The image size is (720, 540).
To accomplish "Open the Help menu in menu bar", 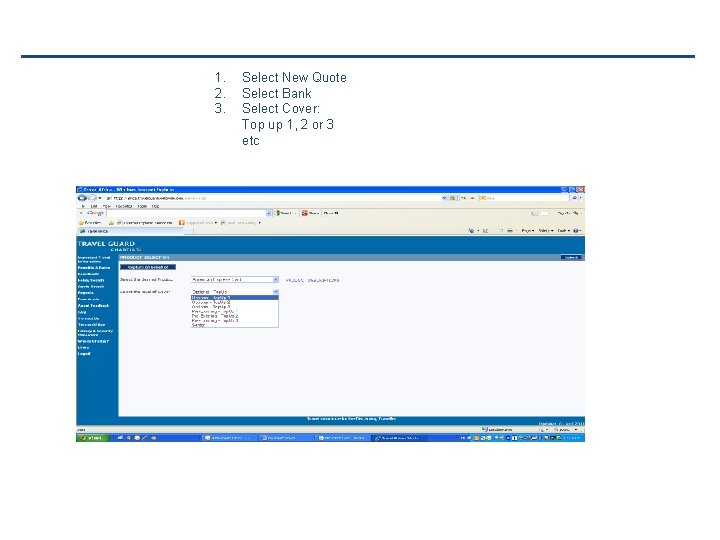I will click(155, 206).
